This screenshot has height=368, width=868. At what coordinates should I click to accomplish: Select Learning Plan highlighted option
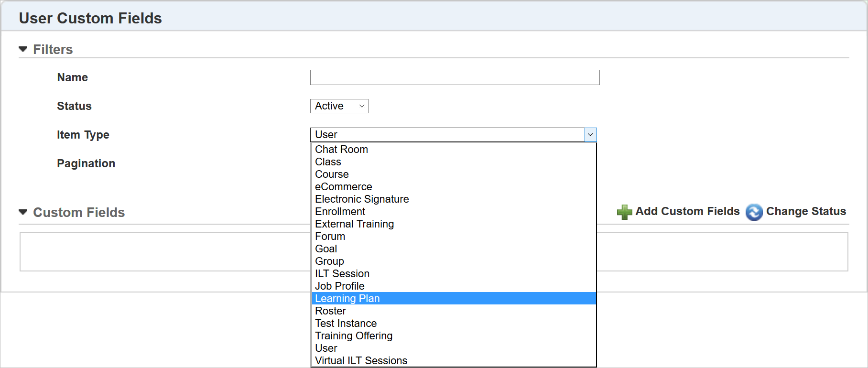click(347, 299)
